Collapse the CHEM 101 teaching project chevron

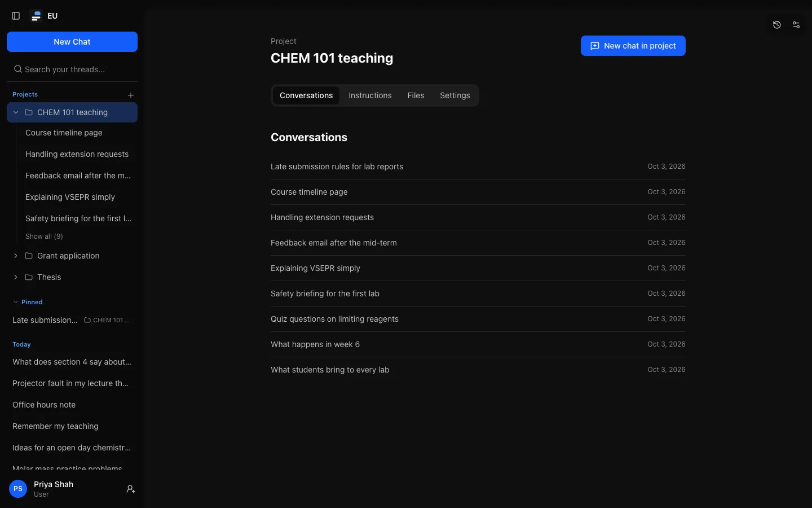coord(16,112)
